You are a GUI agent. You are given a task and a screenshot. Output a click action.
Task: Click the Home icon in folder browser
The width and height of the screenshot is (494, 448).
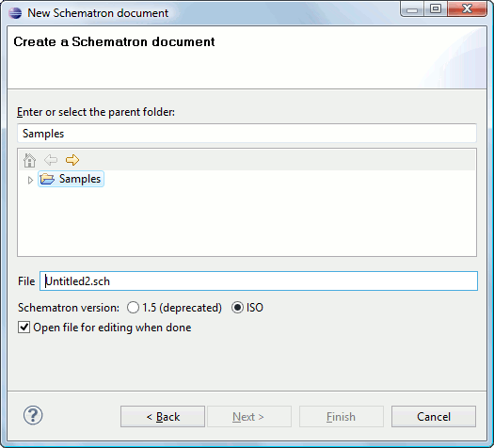click(x=29, y=160)
